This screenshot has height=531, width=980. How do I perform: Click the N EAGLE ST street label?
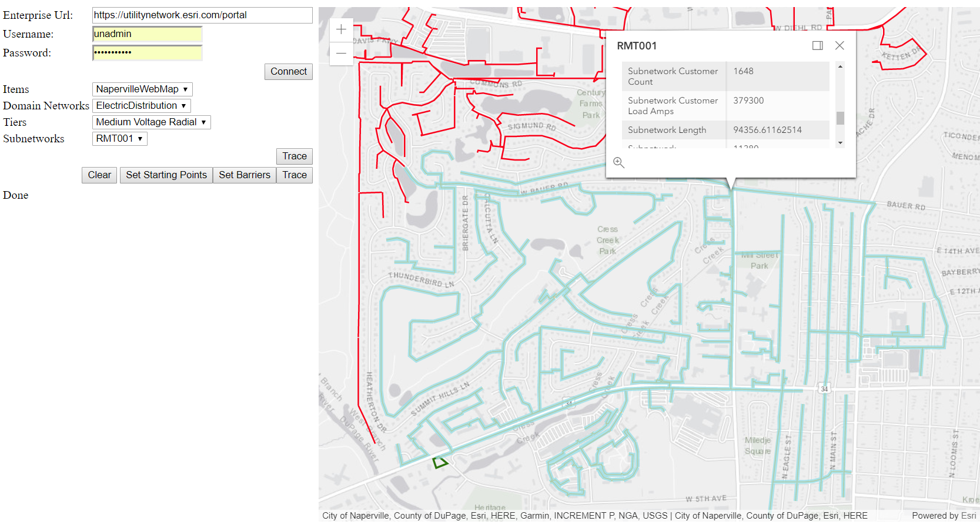pos(787,457)
